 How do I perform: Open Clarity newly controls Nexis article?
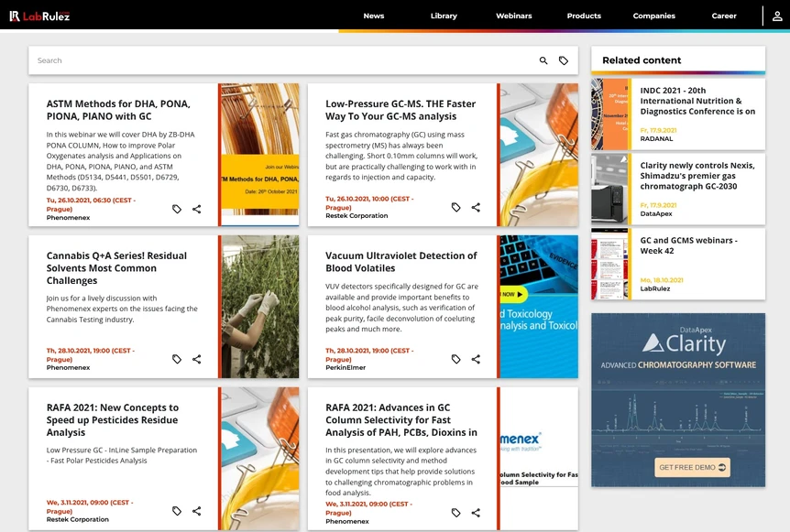pos(697,176)
